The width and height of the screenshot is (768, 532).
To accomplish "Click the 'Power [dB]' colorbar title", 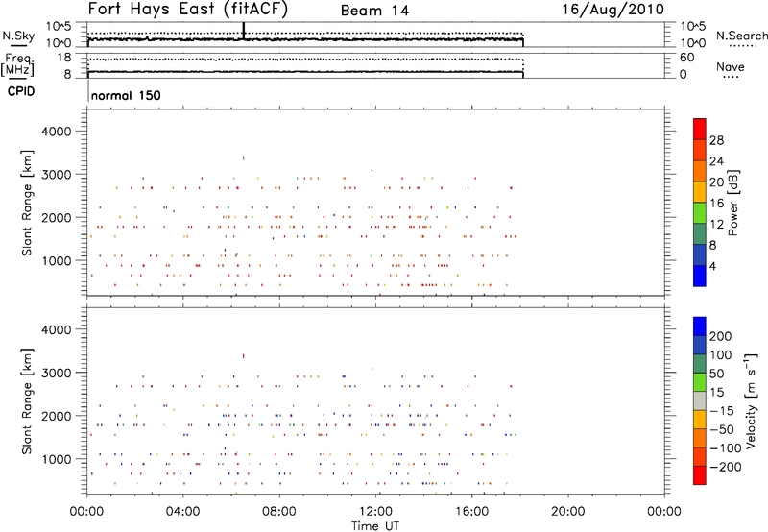I will point(732,203).
